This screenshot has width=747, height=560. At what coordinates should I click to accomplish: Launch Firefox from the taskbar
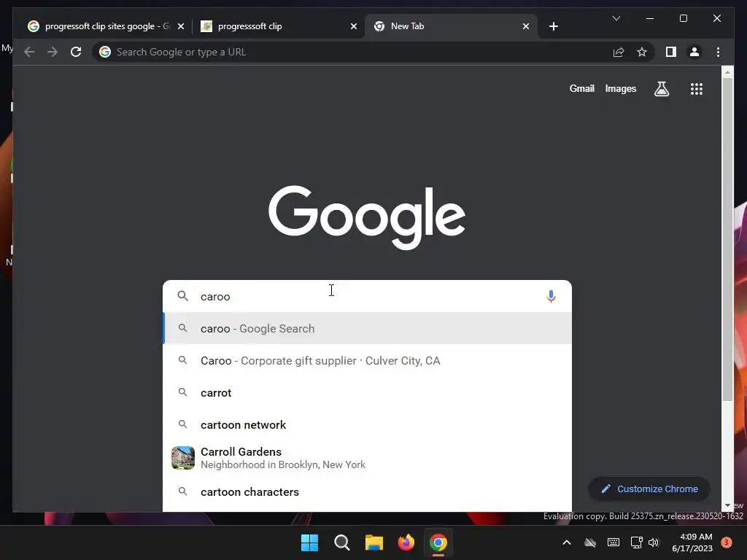point(406,542)
